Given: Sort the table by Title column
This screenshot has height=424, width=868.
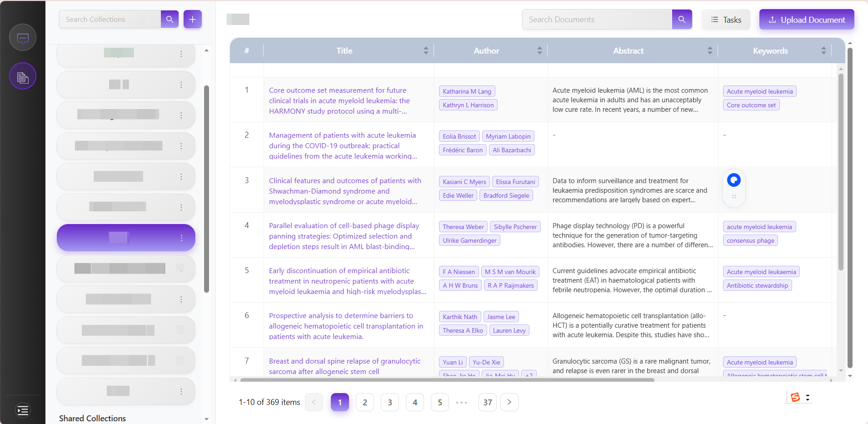Looking at the screenshot, I should pyautogui.click(x=425, y=51).
